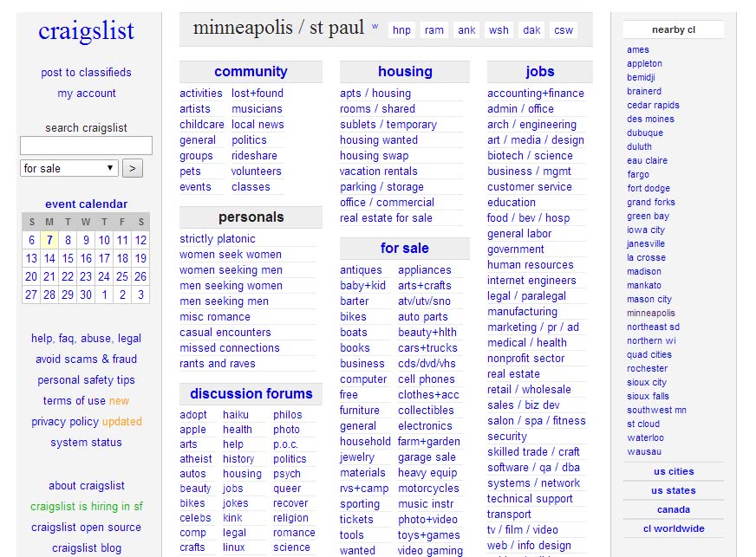The width and height of the screenshot is (756, 557).
Task: Select date 18 in the event calendar
Action: [122, 258]
